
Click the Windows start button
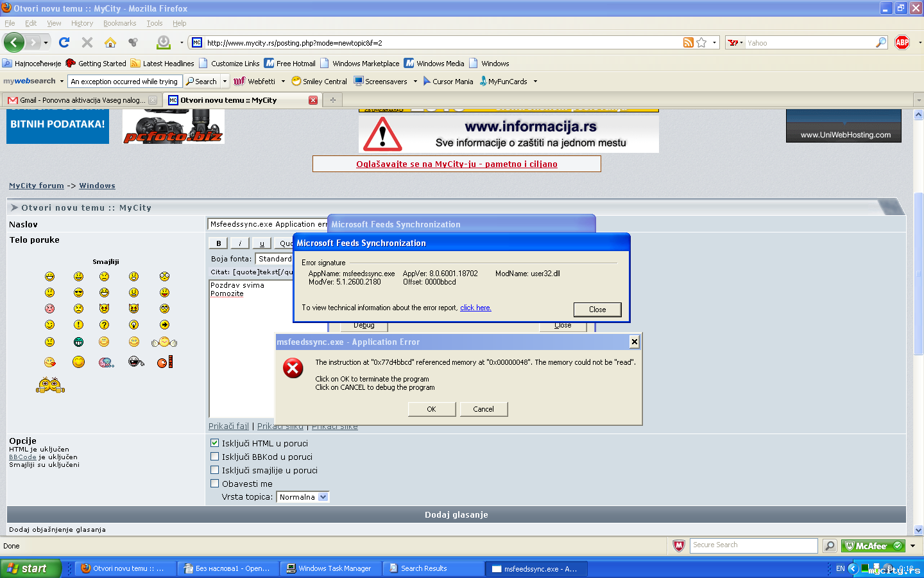31,568
